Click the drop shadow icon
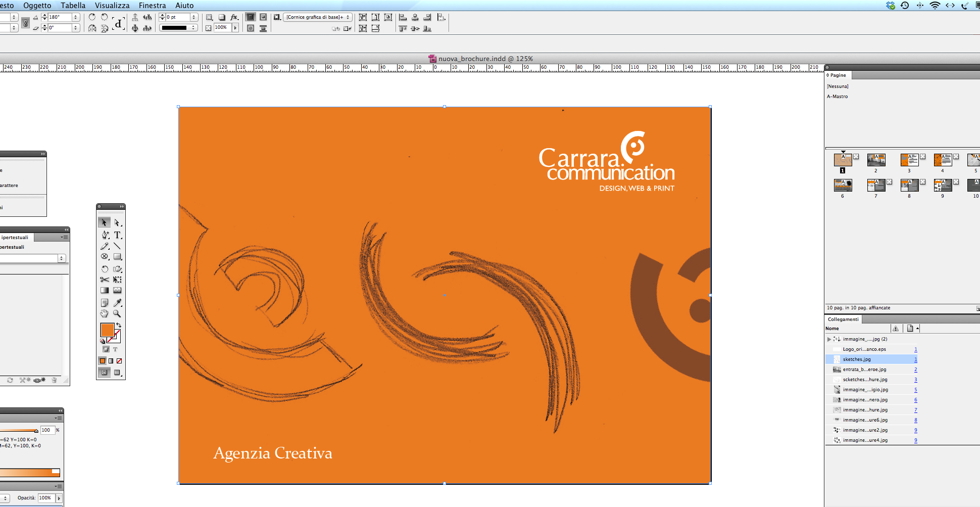Viewport: 980px width, 507px height. tap(222, 17)
